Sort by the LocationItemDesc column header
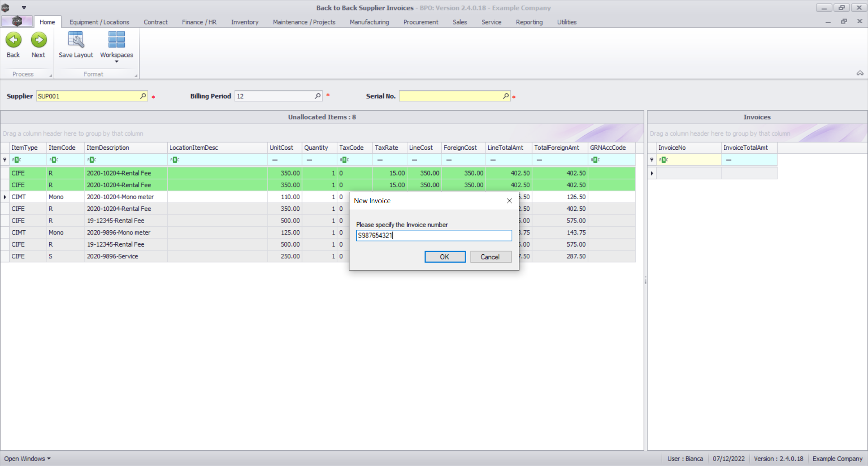Screen dimensions: 868x466 (x=217, y=148)
